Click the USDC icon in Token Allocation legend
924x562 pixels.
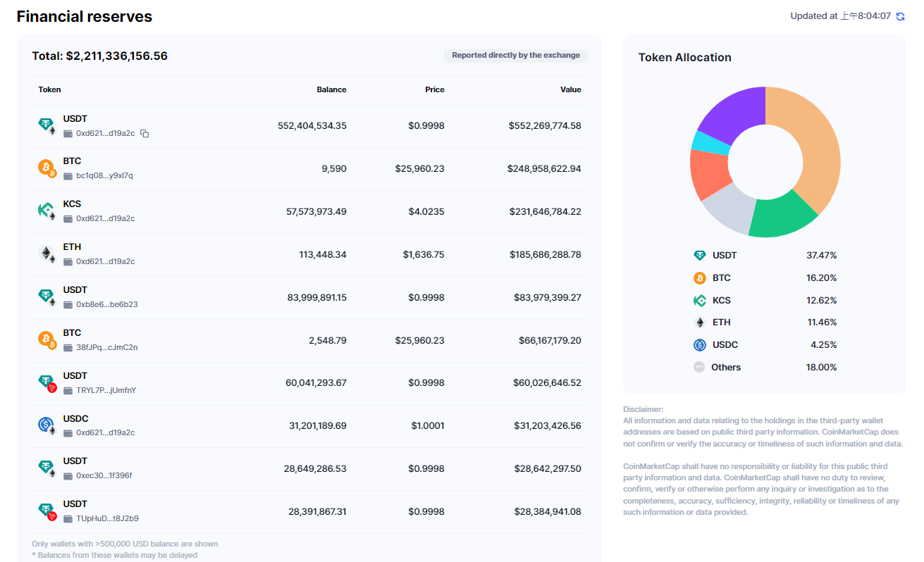pos(699,345)
